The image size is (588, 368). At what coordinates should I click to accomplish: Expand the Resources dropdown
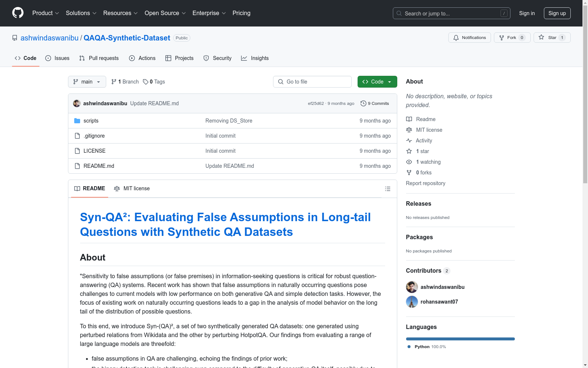(121, 13)
